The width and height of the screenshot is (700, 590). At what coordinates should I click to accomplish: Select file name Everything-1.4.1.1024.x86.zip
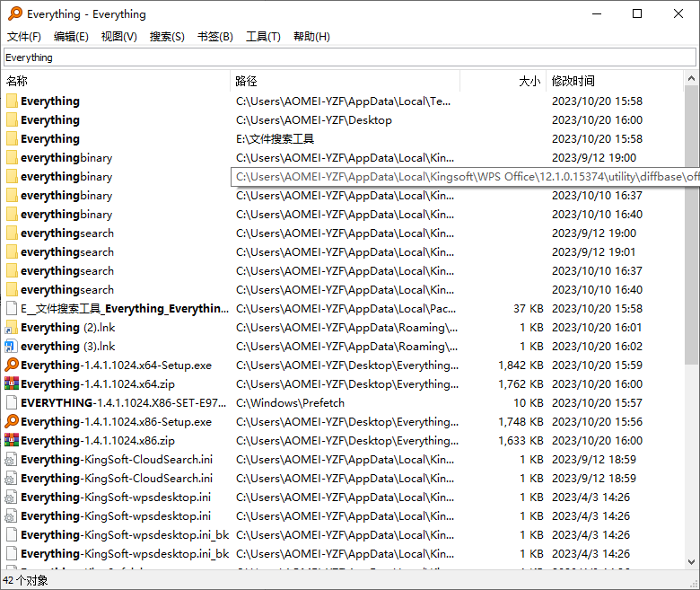pyautogui.click(x=98, y=440)
